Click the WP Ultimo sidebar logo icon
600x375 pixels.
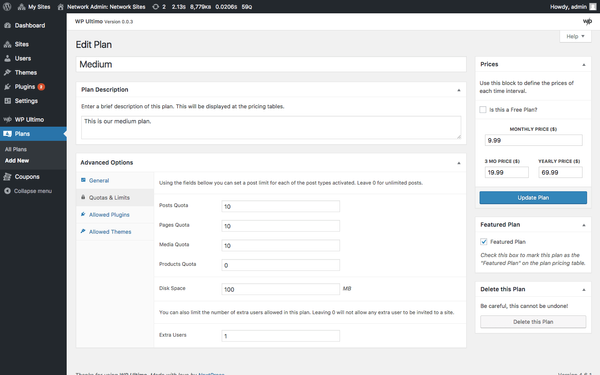click(7, 119)
